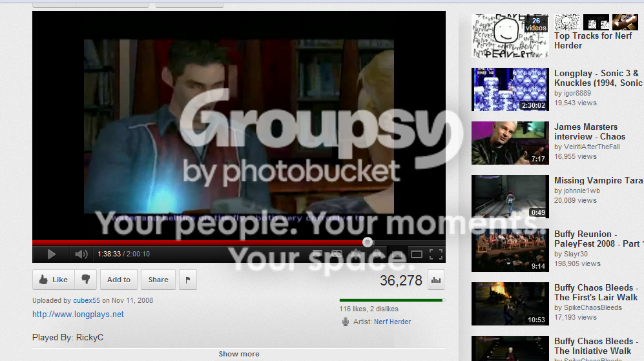Open The Initiative Walk video title
The width and height of the screenshot is (644, 361).
tap(596, 346)
